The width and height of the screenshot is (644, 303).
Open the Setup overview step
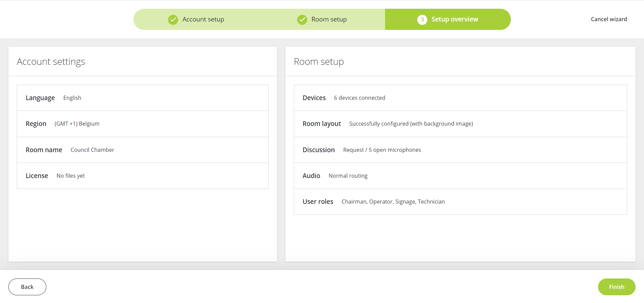pos(455,19)
